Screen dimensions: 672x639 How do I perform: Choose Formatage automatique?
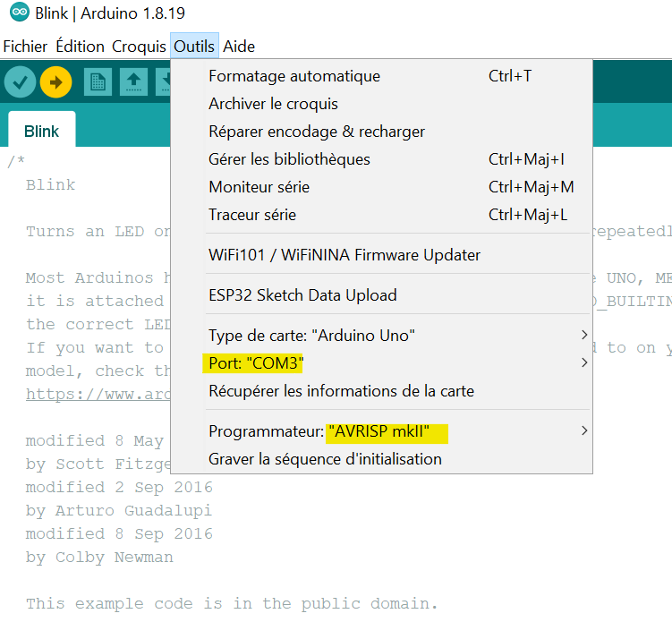[381, 76]
